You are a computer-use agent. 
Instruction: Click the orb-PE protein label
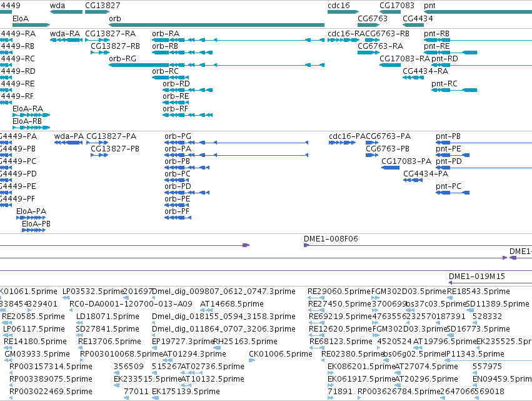[x=178, y=200]
